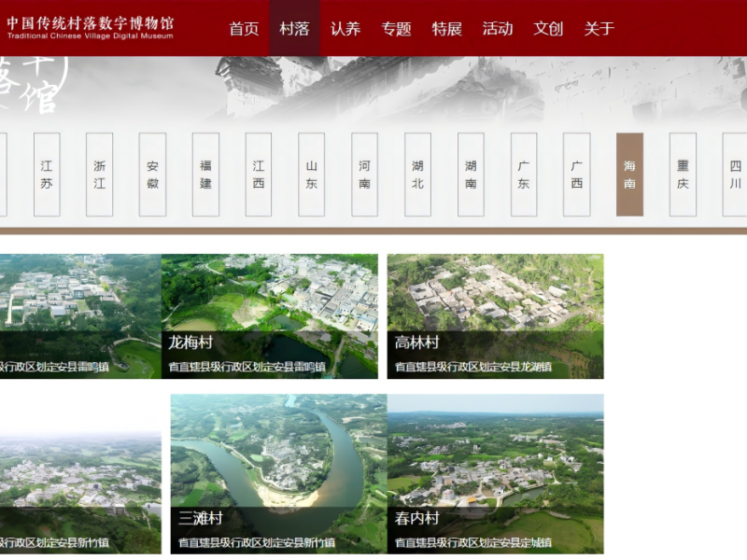Open the 特展 exhibitions menu
Viewport: 747px width, 560px height.
[x=447, y=29]
